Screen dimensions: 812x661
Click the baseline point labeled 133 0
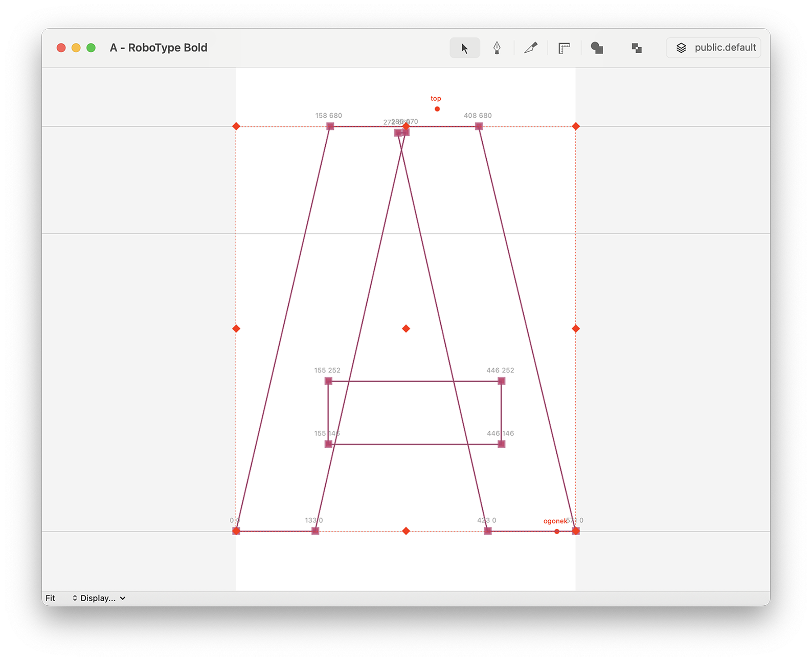pyautogui.click(x=315, y=531)
